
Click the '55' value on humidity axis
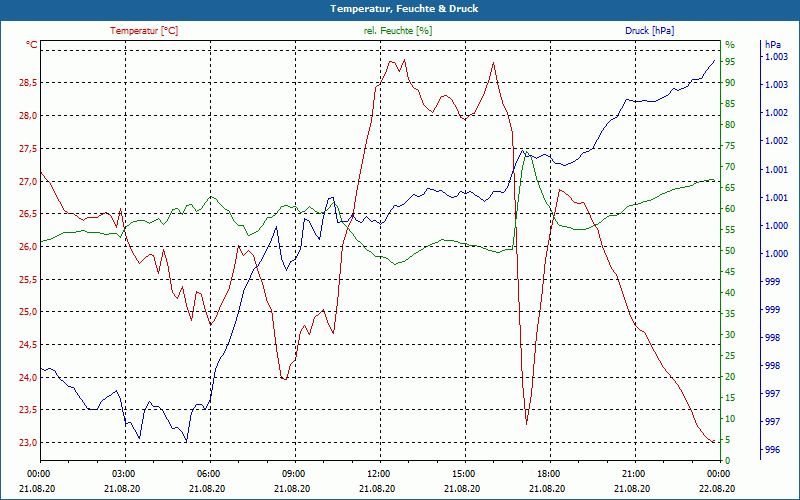pos(730,230)
